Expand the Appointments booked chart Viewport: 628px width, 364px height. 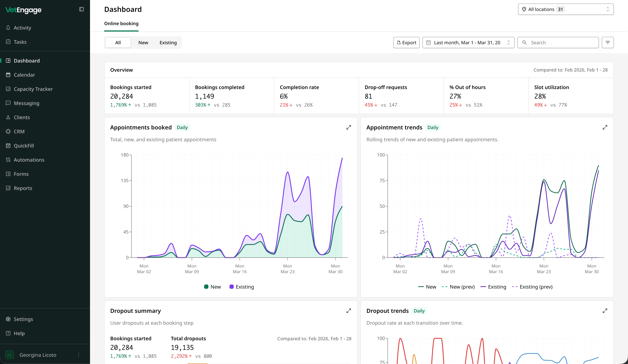(349, 127)
